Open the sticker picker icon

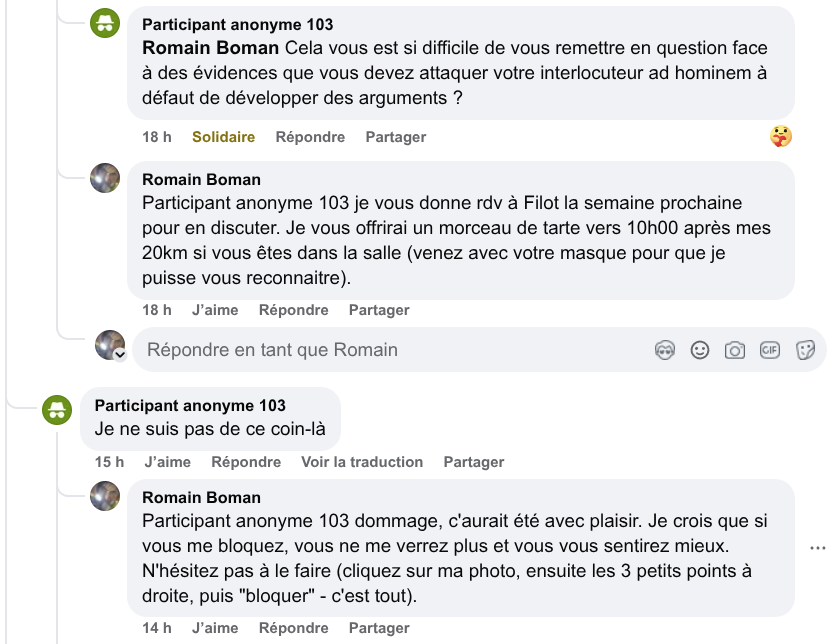tap(804, 350)
